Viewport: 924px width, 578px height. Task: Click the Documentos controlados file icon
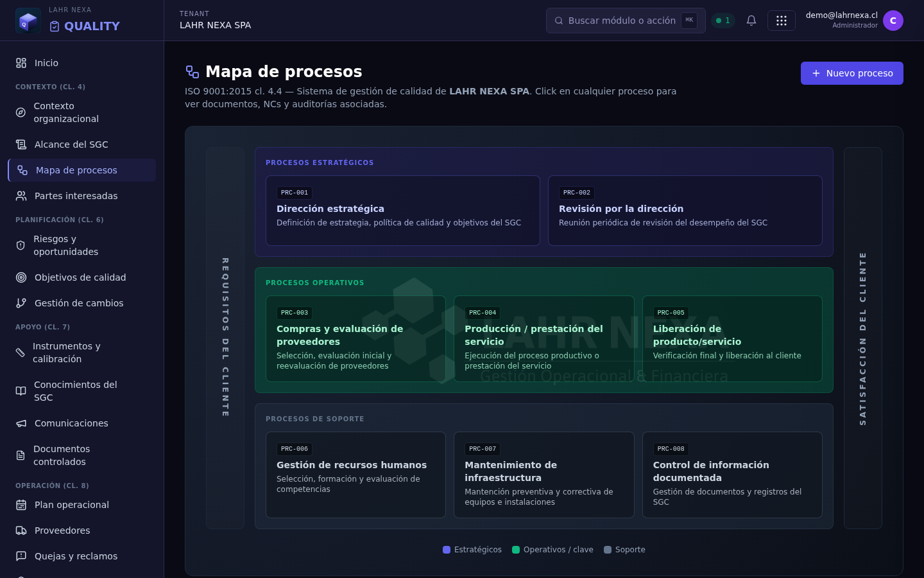(21, 455)
